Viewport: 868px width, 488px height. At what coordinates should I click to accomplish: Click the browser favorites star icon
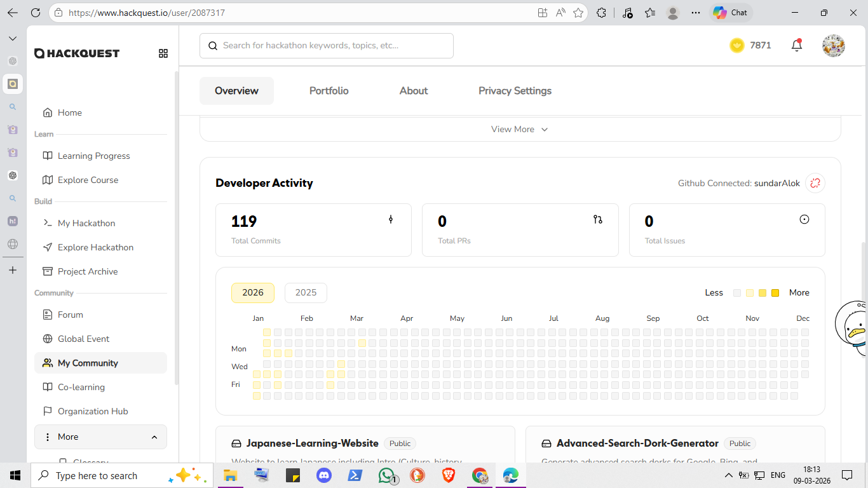pos(578,13)
